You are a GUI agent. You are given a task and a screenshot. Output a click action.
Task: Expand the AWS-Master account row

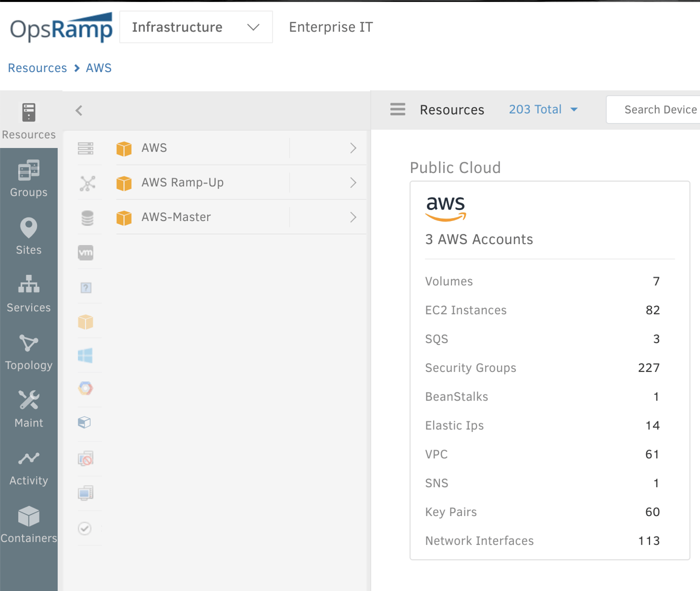tap(353, 217)
